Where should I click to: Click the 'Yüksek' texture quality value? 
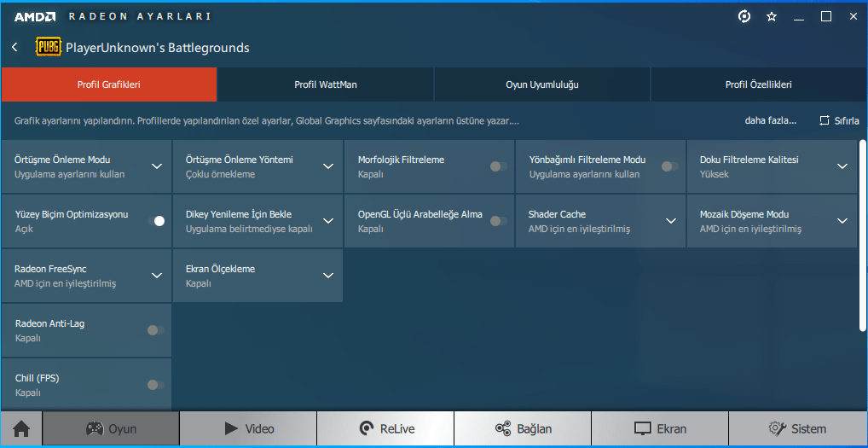[x=715, y=174]
